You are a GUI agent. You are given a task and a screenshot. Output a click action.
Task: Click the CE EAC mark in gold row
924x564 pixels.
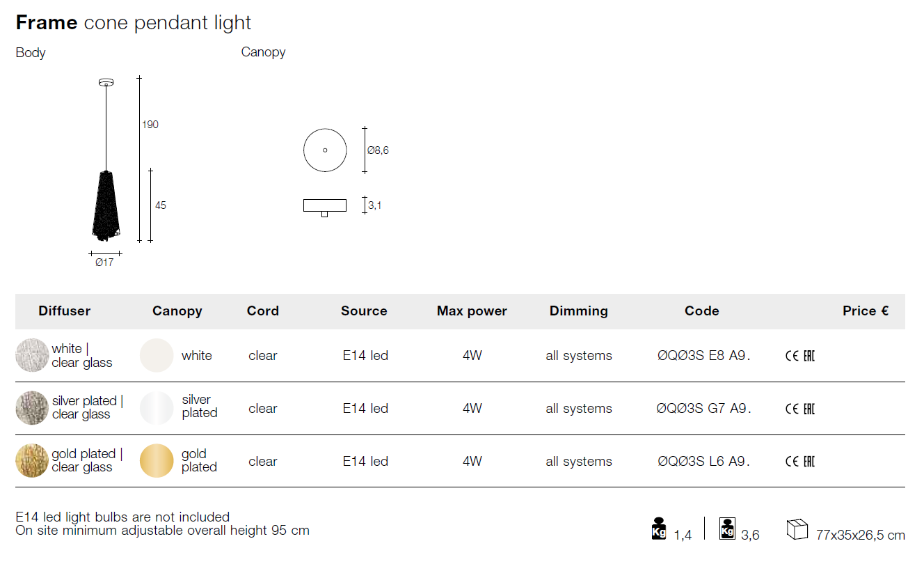pyautogui.click(x=800, y=461)
